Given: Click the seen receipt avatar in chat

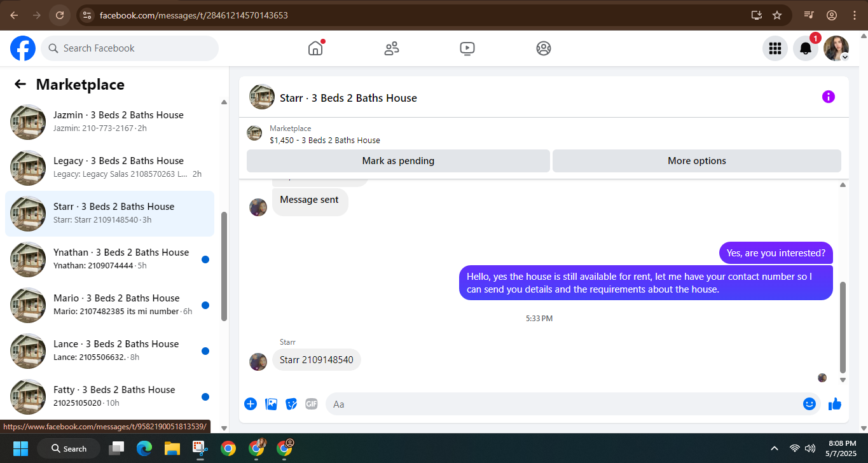Looking at the screenshot, I should [822, 378].
